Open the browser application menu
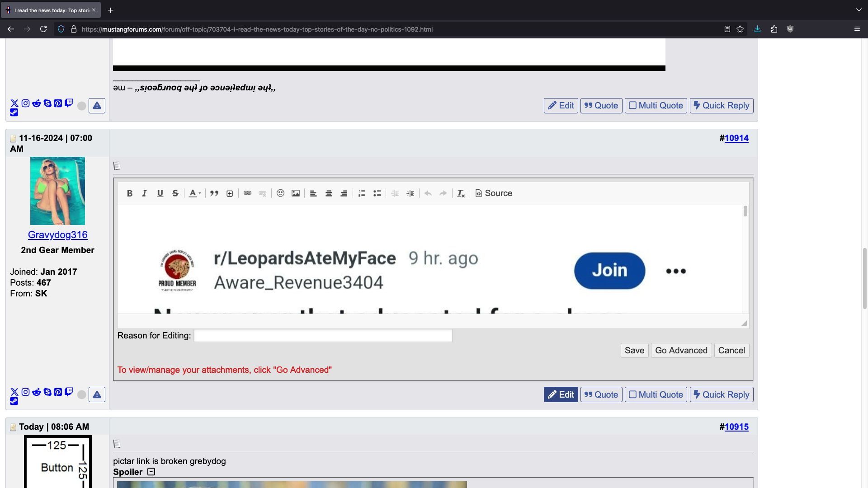 point(857,29)
